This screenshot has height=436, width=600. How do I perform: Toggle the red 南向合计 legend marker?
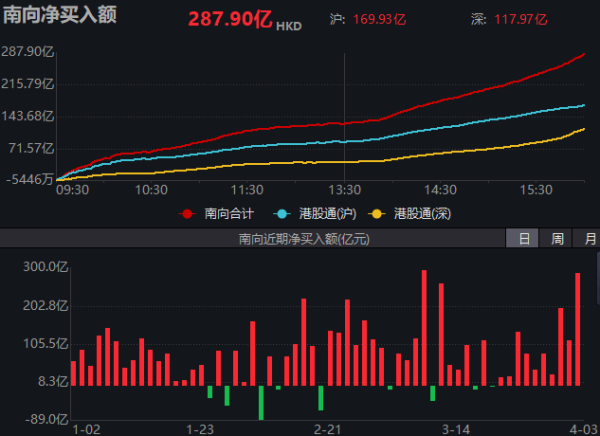[188, 213]
